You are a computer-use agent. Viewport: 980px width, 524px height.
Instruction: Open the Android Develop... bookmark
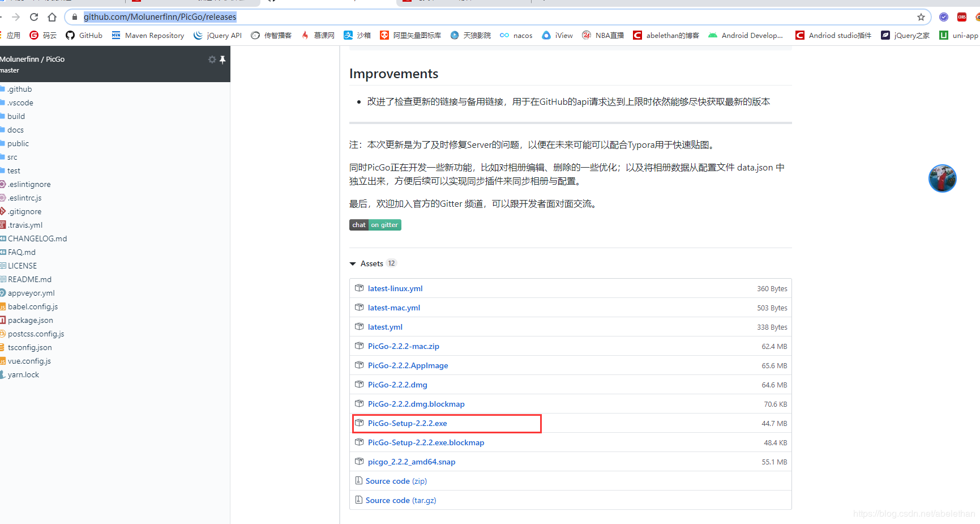pyautogui.click(x=746, y=35)
